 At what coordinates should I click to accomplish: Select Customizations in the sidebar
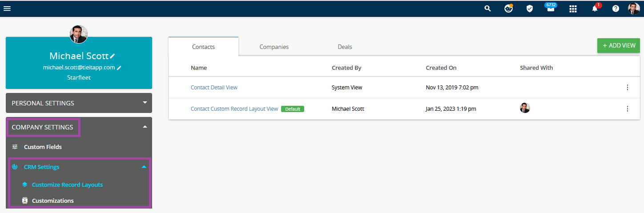tap(53, 201)
